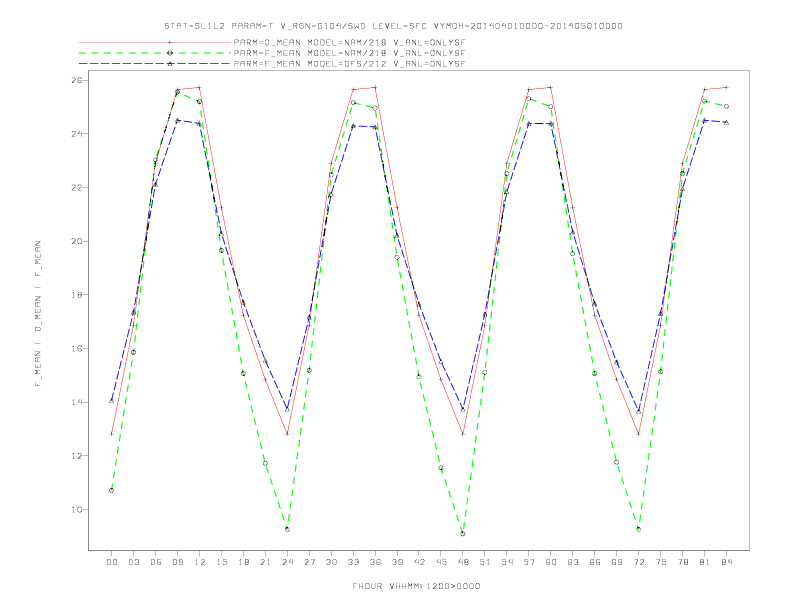The image size is (792, 612).
Task: Click green NAM circle marker at hour 21
Action: (x=265, y=464)
